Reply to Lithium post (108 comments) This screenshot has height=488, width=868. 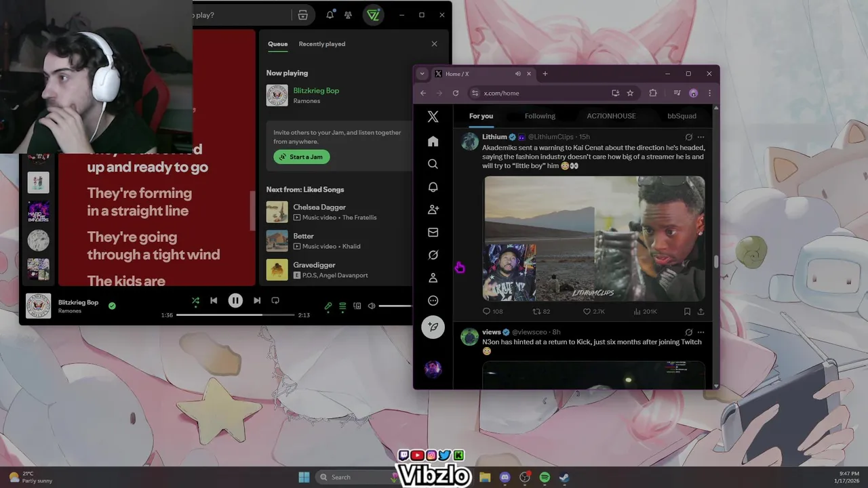[492, 311]
